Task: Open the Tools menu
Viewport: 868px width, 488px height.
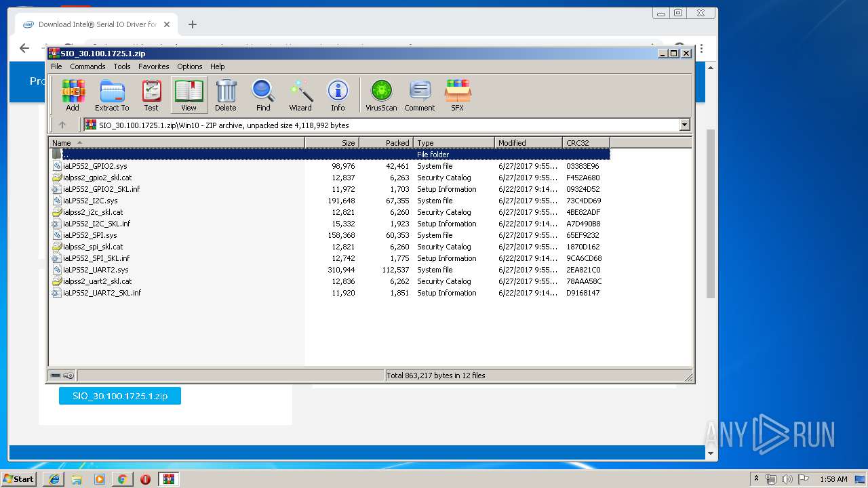Action: [x=122, y=66]
